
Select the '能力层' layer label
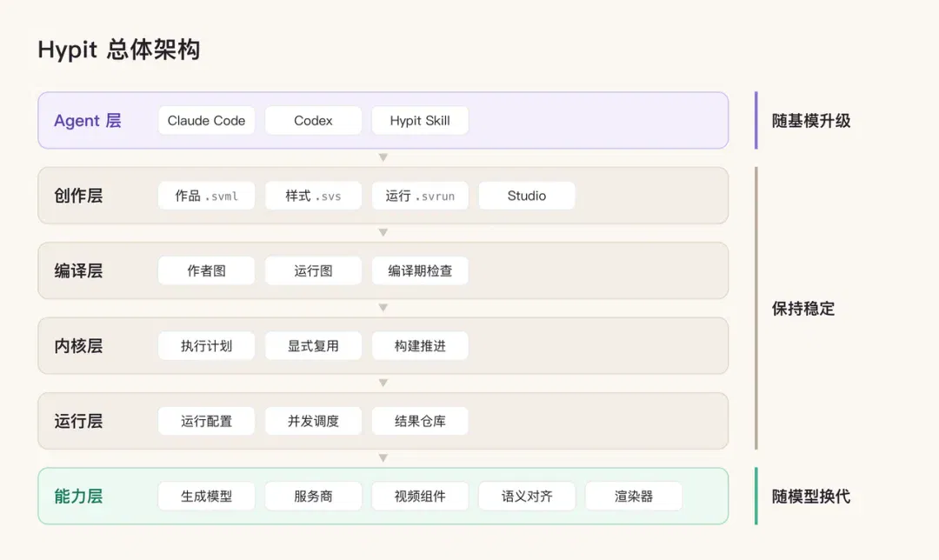click(78, 497)
